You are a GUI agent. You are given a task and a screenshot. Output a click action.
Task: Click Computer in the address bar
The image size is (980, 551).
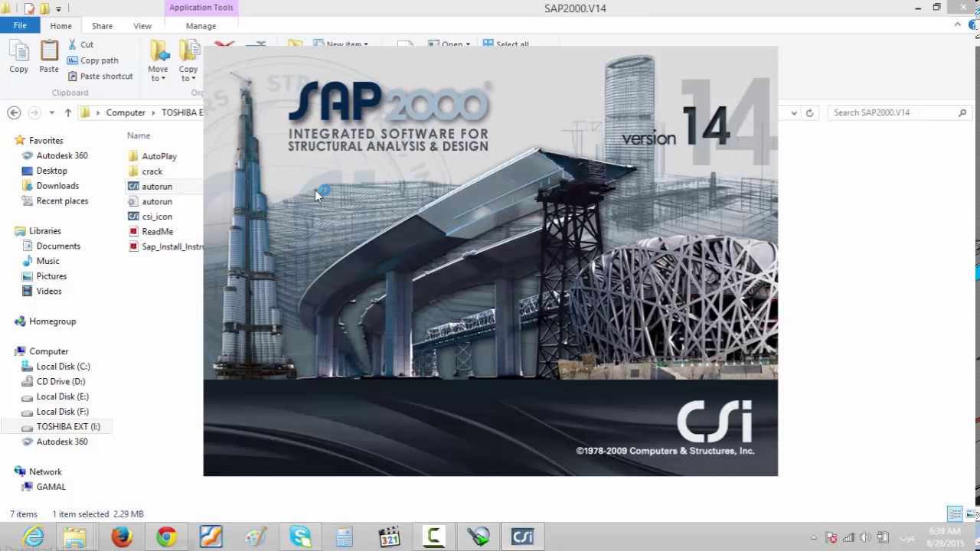tap(126, 112)
